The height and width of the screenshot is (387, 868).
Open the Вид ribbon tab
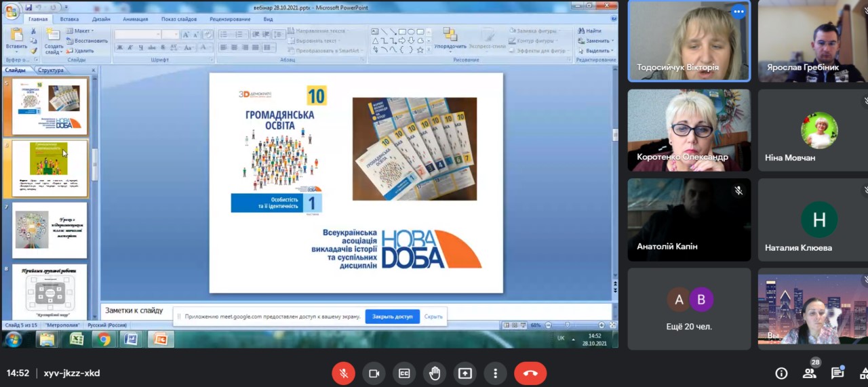tap(268, 19)
